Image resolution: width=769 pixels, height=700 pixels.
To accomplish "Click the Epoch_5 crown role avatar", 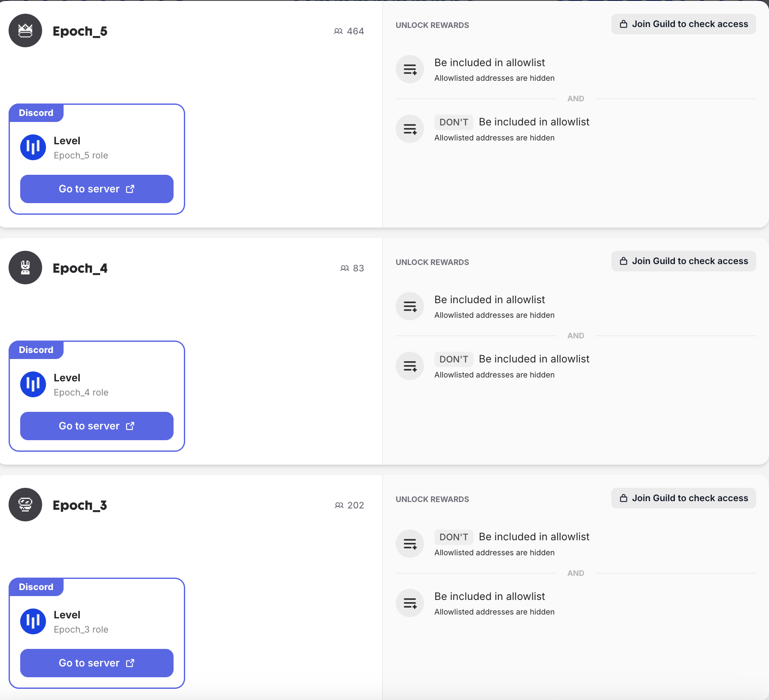I will pyautogui.click(x=25, y=30).
